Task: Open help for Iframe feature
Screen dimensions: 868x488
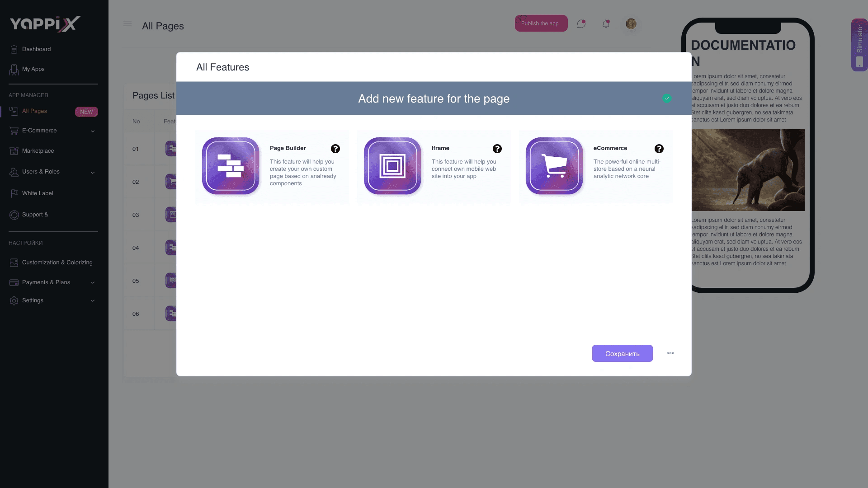Action: (497, 149)
